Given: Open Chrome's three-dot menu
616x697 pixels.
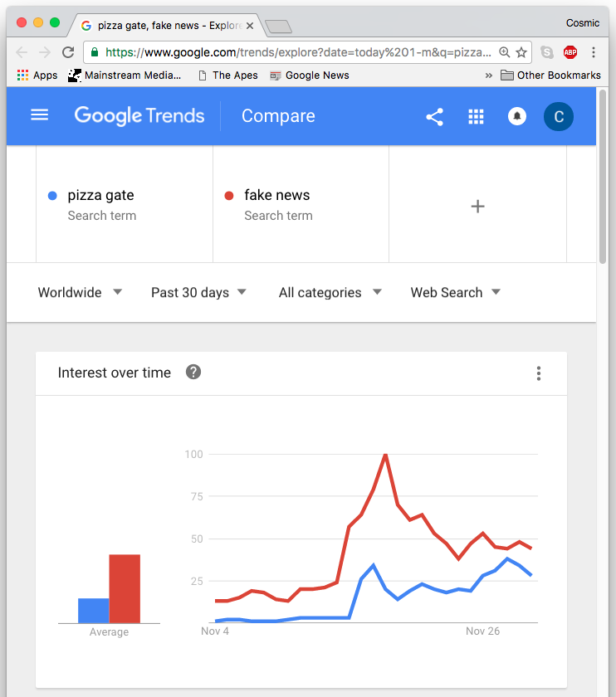Looking at the screenshot, I should coord(594,52).
